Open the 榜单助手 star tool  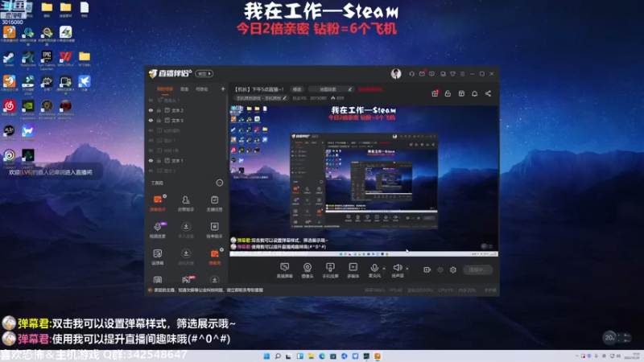[214, 230]
